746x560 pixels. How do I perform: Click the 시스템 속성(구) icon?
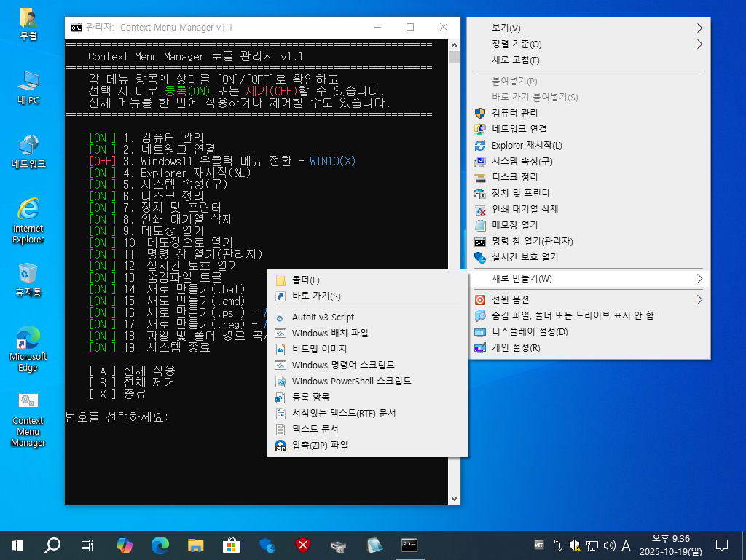click(x=480, y=161)
